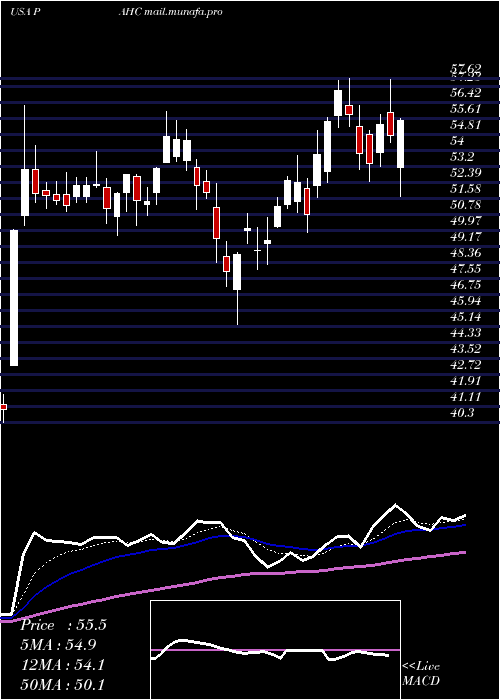Select the 47.55 price level label
The height and width of the screenshot is (700, 500).
coord(466,269)
